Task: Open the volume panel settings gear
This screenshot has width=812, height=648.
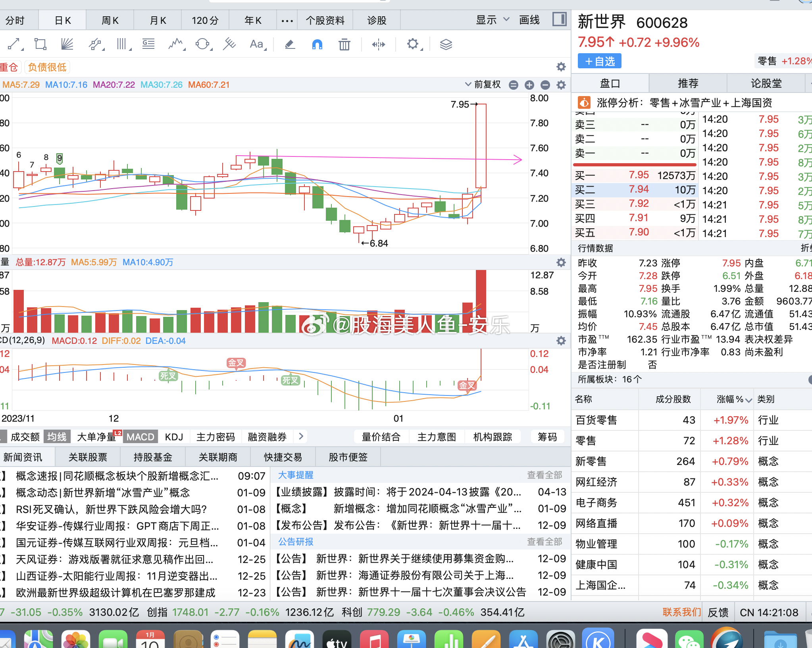Action: [x=561, y=262]
